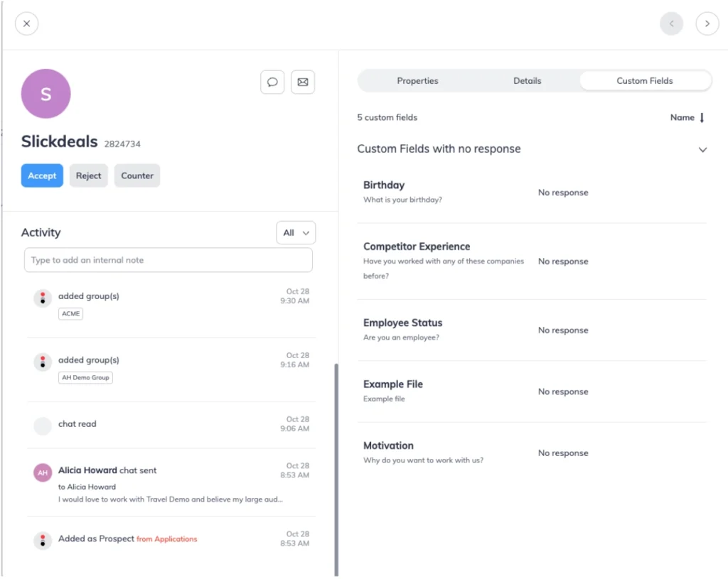Collapse the Custom Fields with no response section
The width and height of the screenshot is (728, 579).
tap(702, 150)
